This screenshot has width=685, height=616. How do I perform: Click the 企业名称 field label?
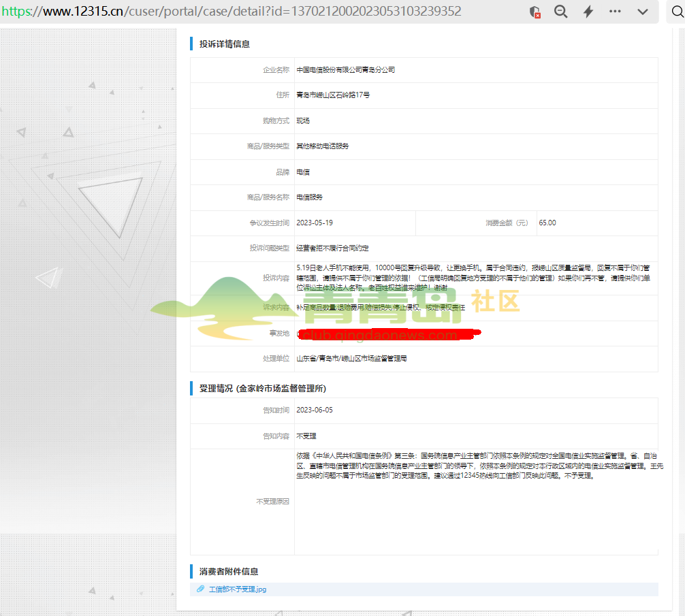276,70
